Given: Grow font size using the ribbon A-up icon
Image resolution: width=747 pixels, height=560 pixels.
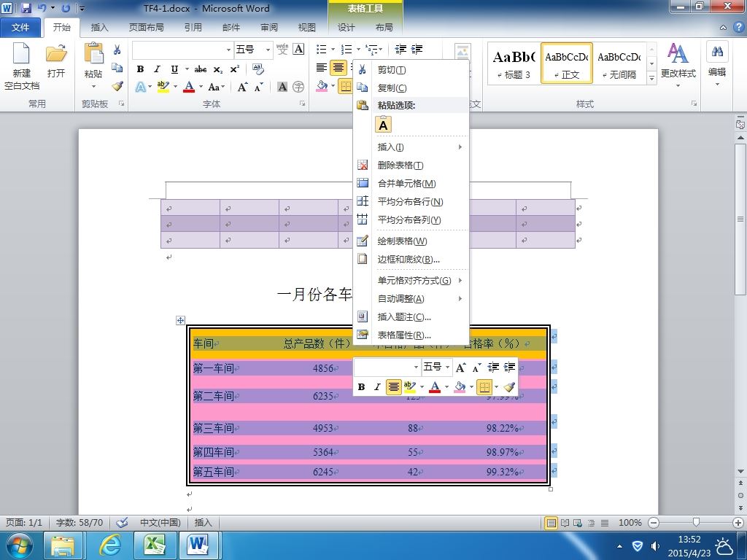Looking at the screenshot, I should 242,87.
